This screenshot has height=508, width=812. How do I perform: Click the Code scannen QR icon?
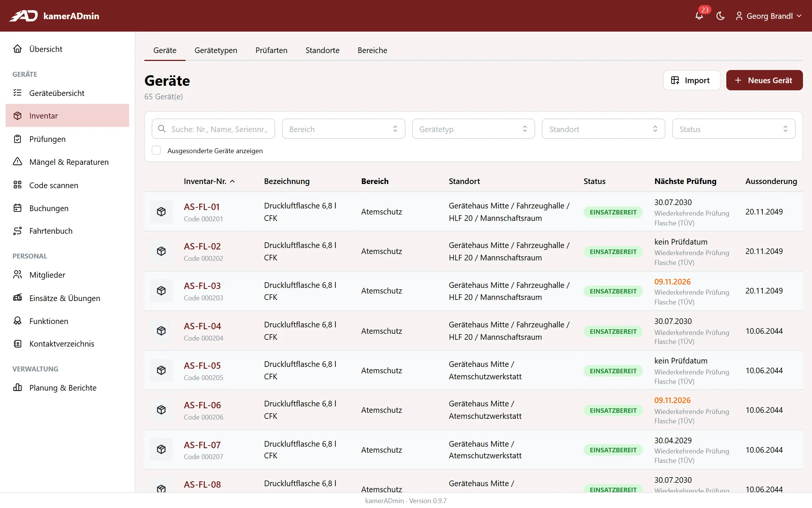point(17,185)
